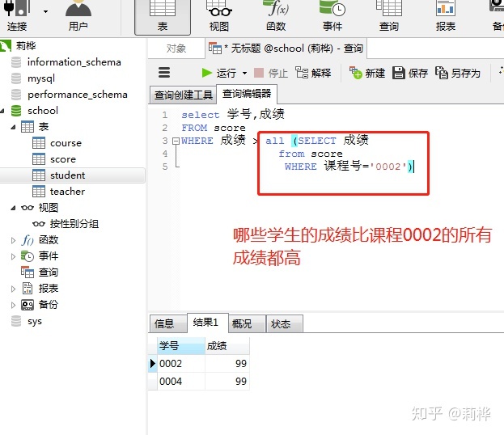Expand the 备份 backup tree node
Screen dimensions: 504x435
point(13,305)
